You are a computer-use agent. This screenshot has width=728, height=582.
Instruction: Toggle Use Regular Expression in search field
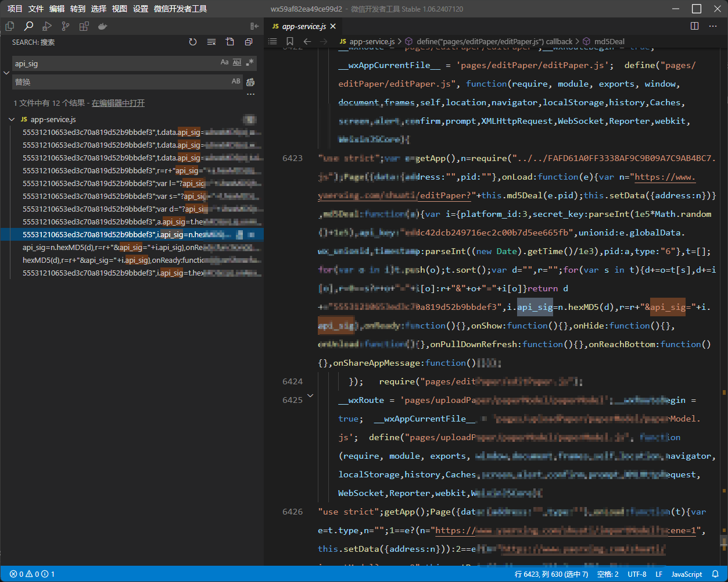click(x=250, y=62)
